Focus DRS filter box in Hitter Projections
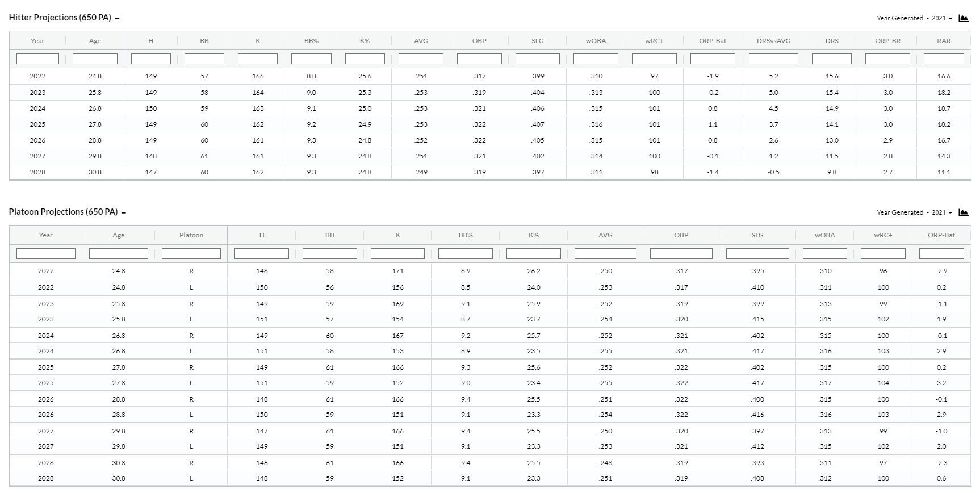The height and width of the screenshot is (493, 980). tap(832, 59)
